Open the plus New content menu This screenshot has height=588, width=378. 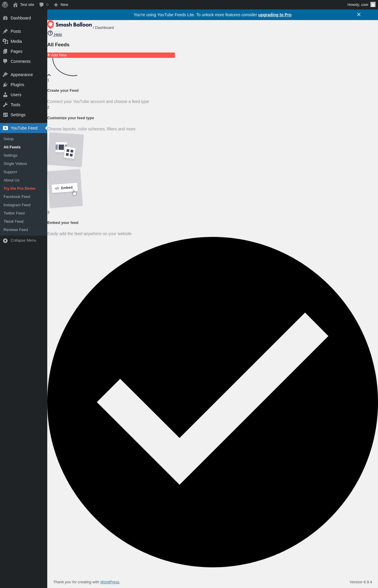tap(61, 5)
